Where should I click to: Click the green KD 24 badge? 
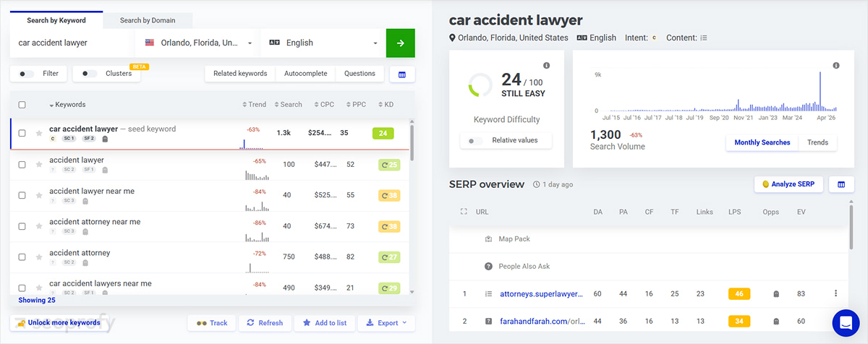(x=383, y=133)
